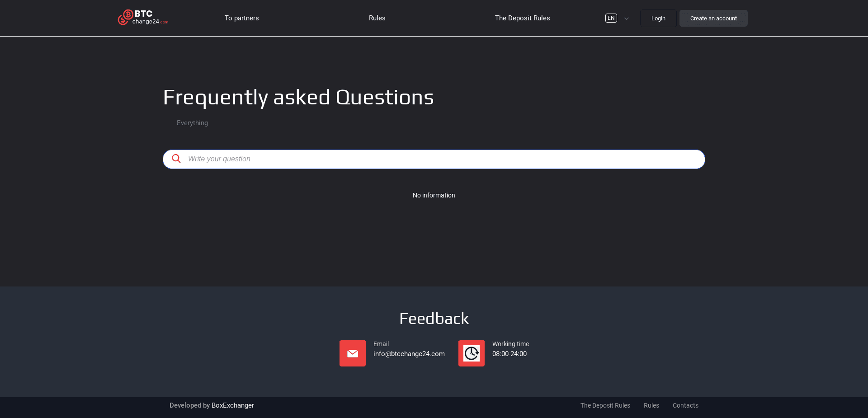Image resolution: width=868 pixels, height=418 pixels.
Task: Click the red clock Working time icon
Action: (471, 353)
